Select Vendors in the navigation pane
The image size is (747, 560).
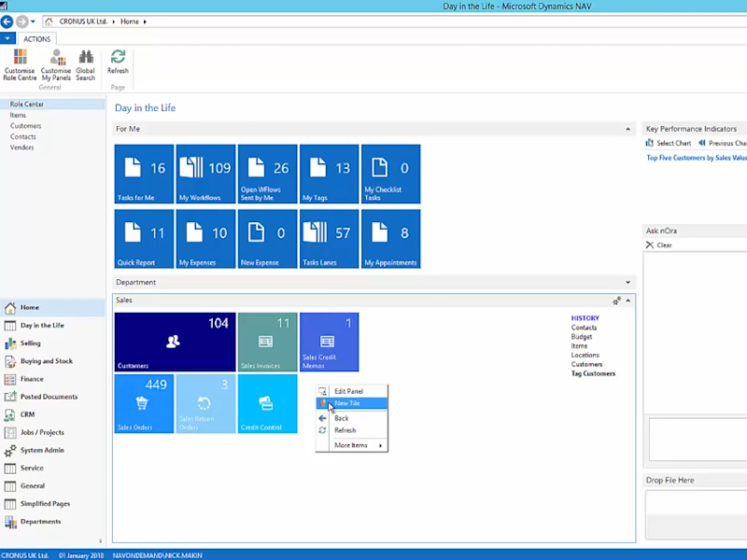(21, 147)
